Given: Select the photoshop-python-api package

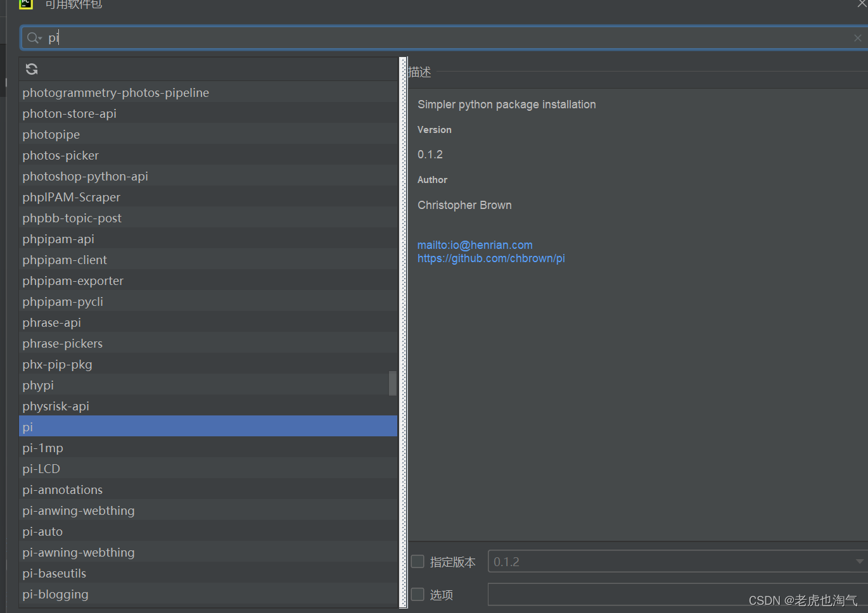Looking at the screenshot, I should (86, 176).
